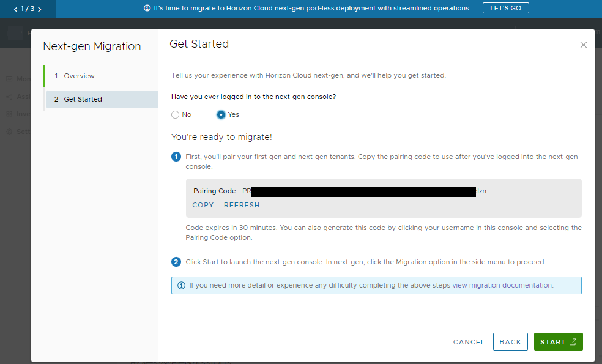Screen dimensions: 602x364
Task: Close the Next-gen Migration dialog
Action: click(x=583, y=45)
